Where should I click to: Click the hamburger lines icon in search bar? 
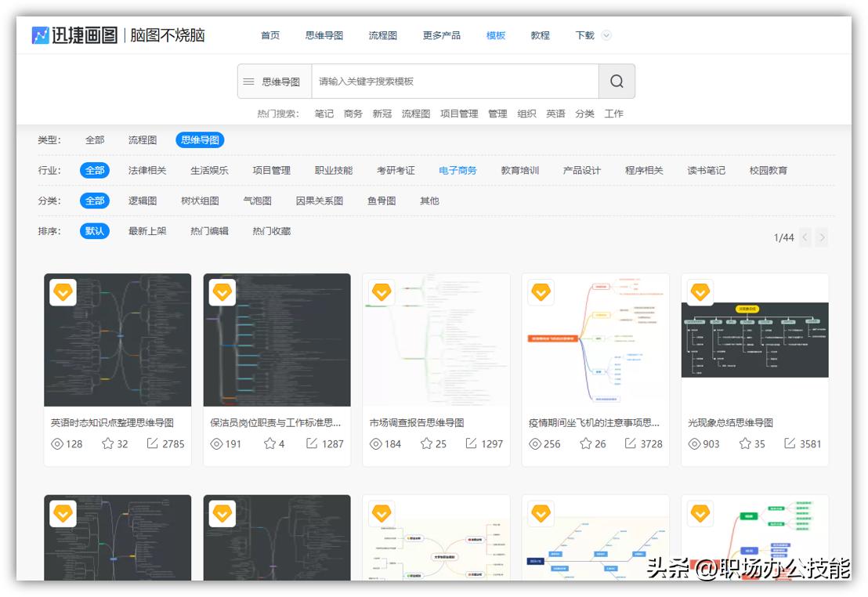coord(248,81)
